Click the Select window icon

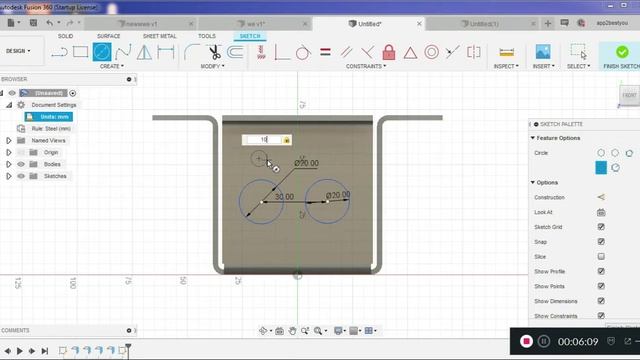tap(578, 52)
